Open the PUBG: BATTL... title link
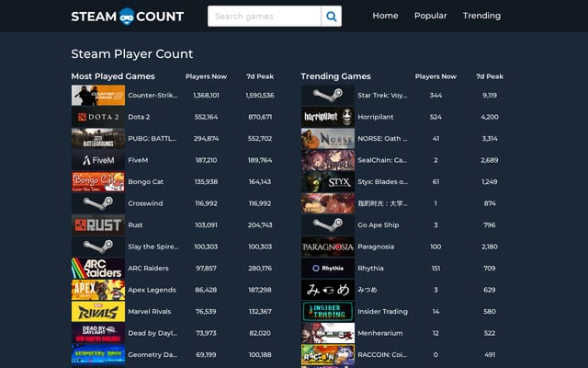 pos(152,139)
